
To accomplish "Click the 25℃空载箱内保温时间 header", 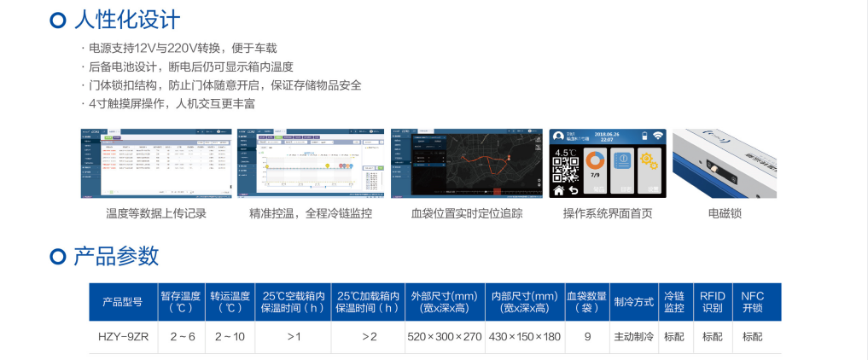I will coord(294,302).
